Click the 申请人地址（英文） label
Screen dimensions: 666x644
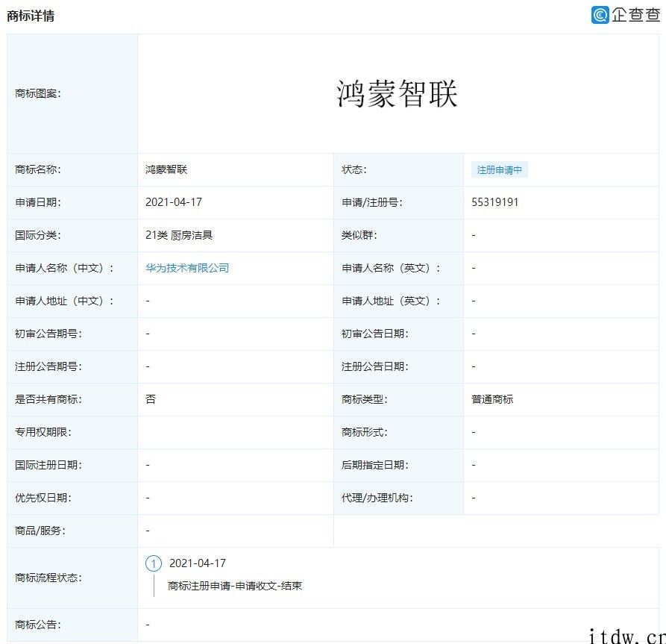point(391,301)
